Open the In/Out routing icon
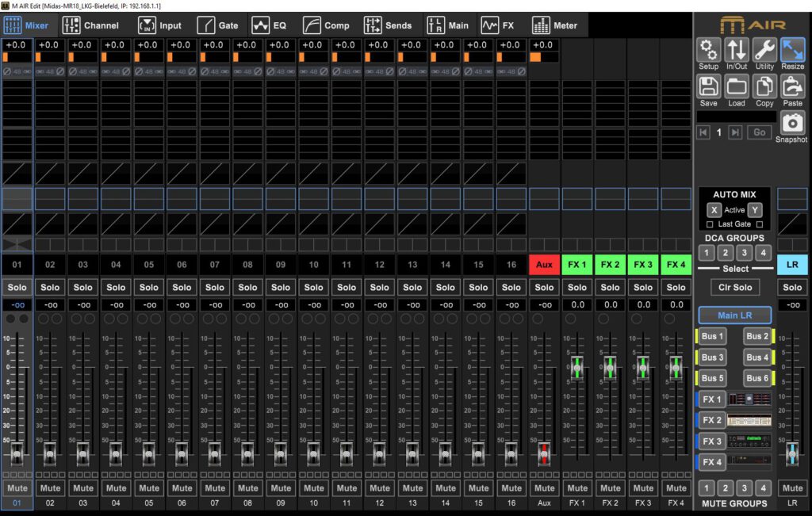Image resolution: width=812 pixels, height=516 pixels. (737, 50)
